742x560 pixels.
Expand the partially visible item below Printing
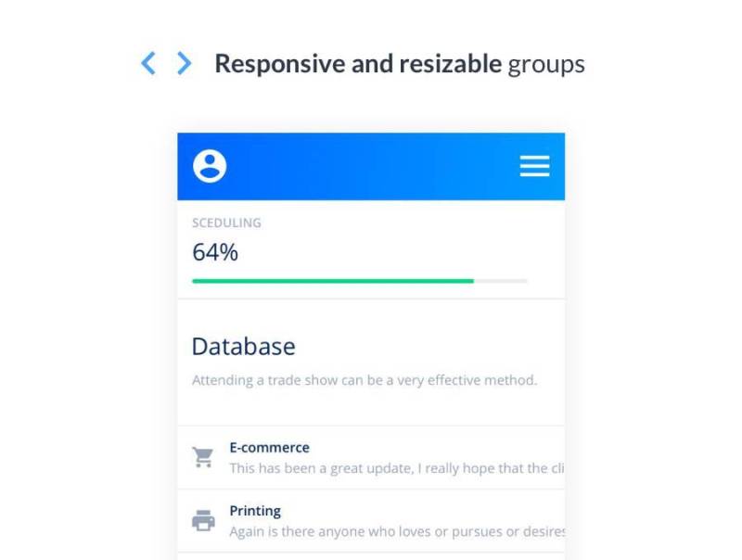371,554
